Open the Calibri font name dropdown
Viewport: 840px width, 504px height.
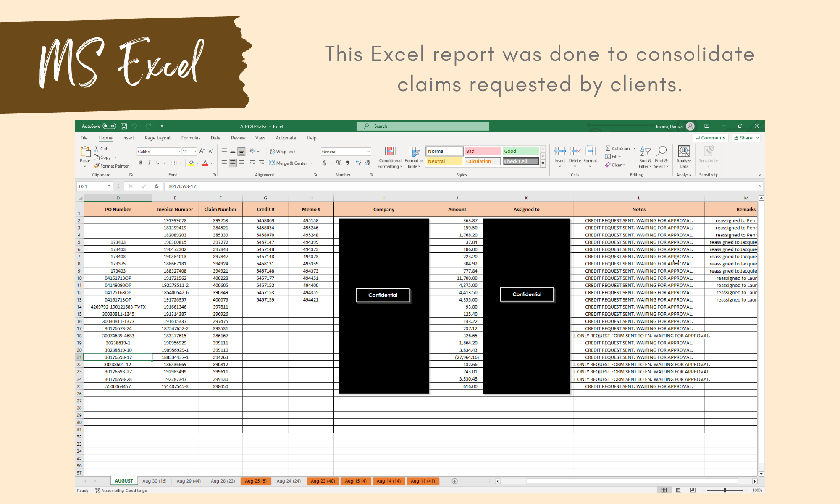178,152
